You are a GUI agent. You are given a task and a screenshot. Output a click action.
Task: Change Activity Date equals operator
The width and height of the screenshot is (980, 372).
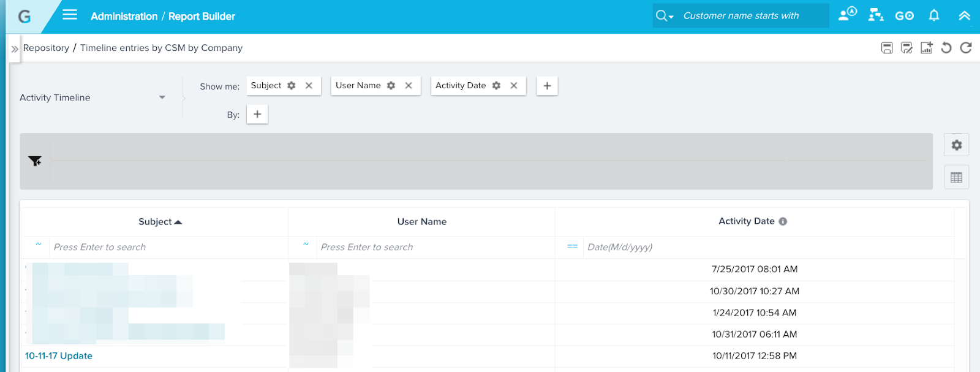click(572, 246)
